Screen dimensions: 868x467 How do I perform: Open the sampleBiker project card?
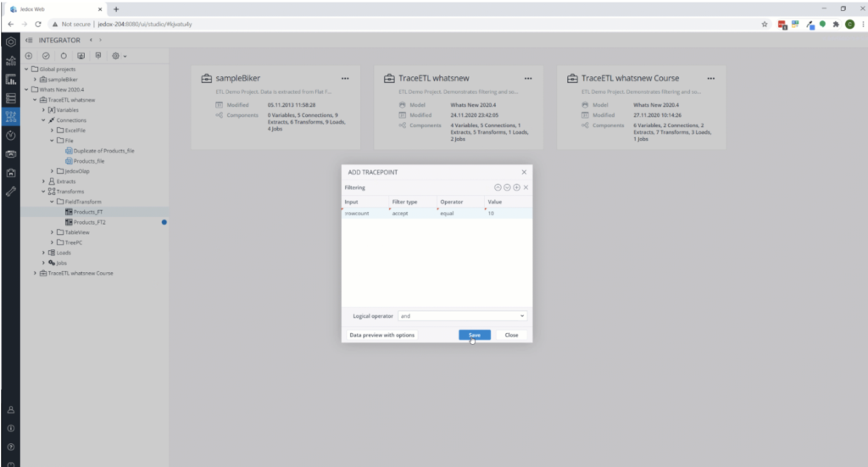(x=275, y=108)
